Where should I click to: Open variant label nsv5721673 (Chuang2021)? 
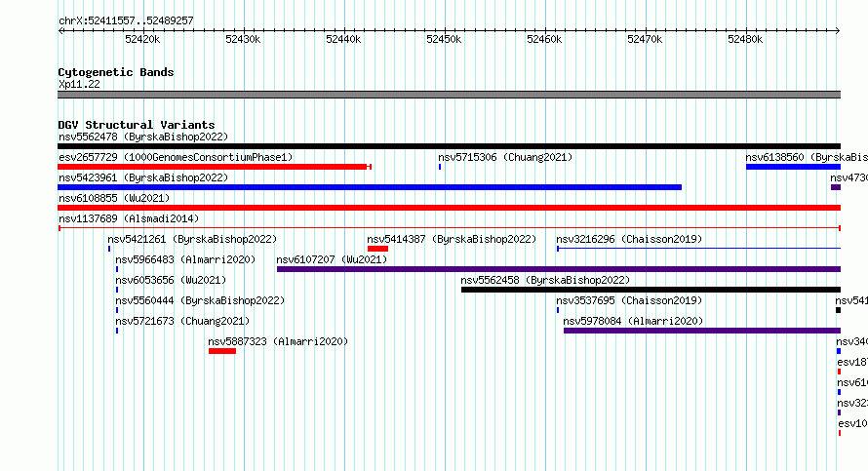pyautogui.click(x=182, y=321)
